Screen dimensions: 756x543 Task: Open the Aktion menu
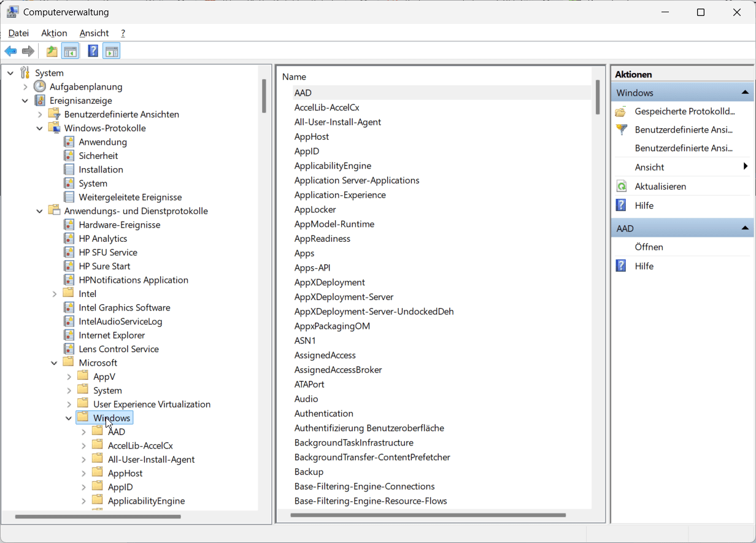point(54,33)
